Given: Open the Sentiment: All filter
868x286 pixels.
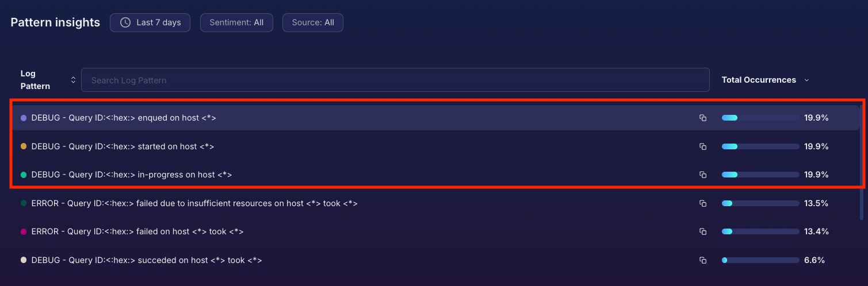Looking at the screenshot, I should coord(236,22).
